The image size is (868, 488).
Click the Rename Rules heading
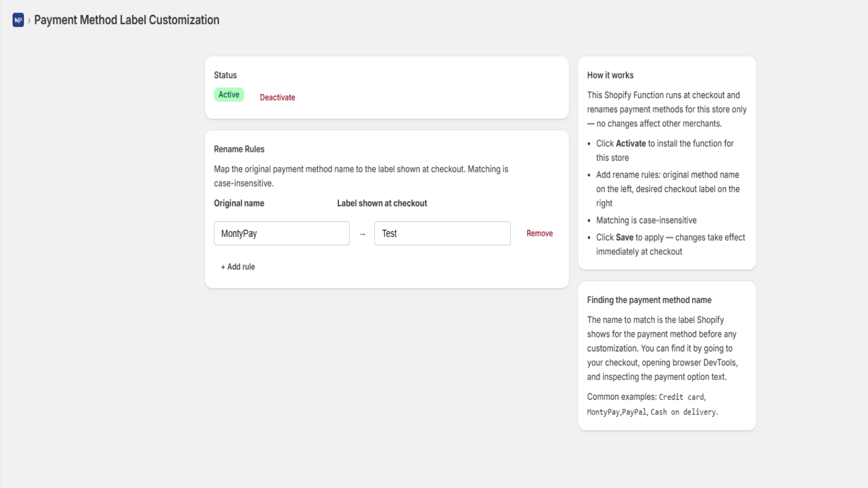tap(239, 149)
